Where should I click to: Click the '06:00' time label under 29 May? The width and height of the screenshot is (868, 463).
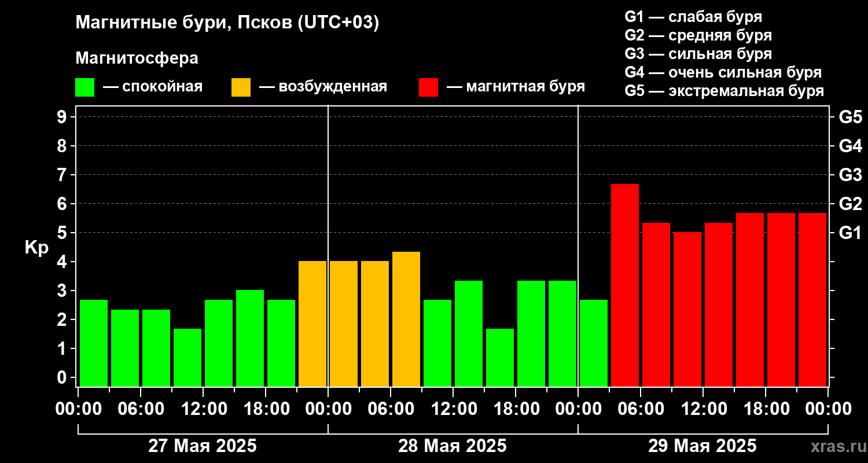[641, 409]
